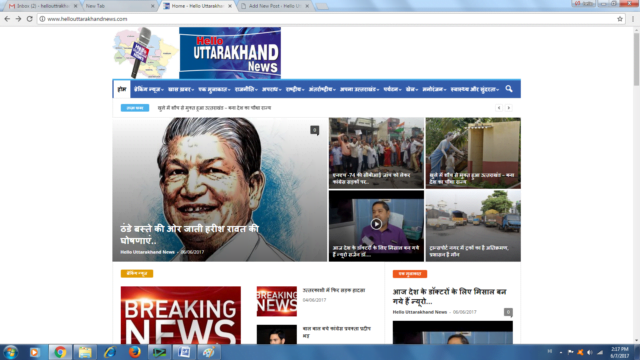Open the NH-74 CBI probe protest story thumbnail
This screenshot has width=640, height=360.
click(376, 153)
